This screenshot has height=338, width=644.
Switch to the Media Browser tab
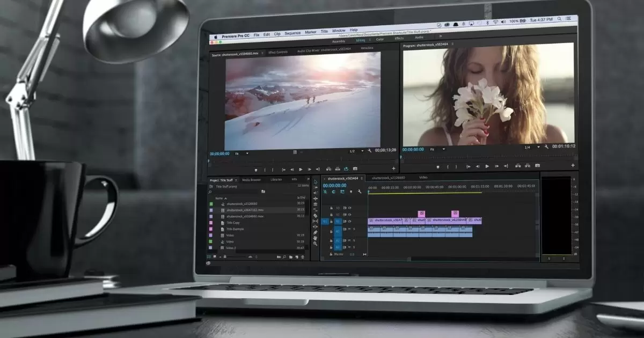tap(251, 180)
